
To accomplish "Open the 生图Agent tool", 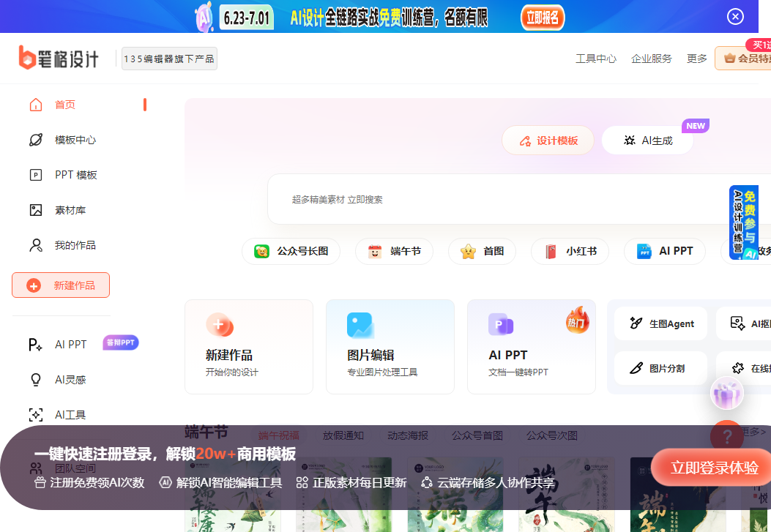I will click(660, 323).
